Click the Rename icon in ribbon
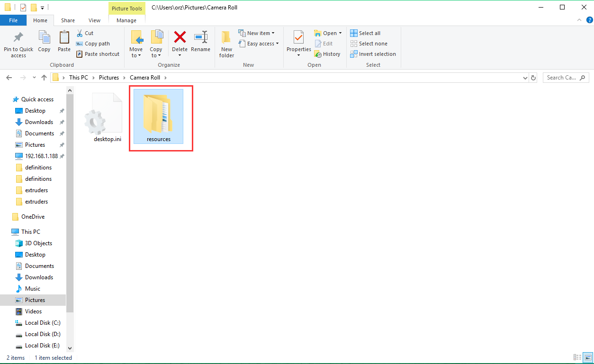The image size is (594, 364). tap(200, 38)
